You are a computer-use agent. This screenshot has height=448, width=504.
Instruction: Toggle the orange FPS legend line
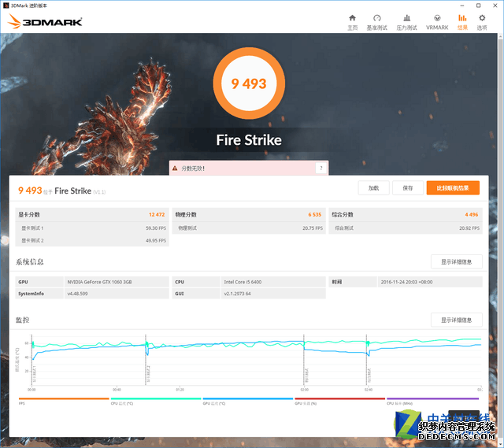tap(64, 399)
